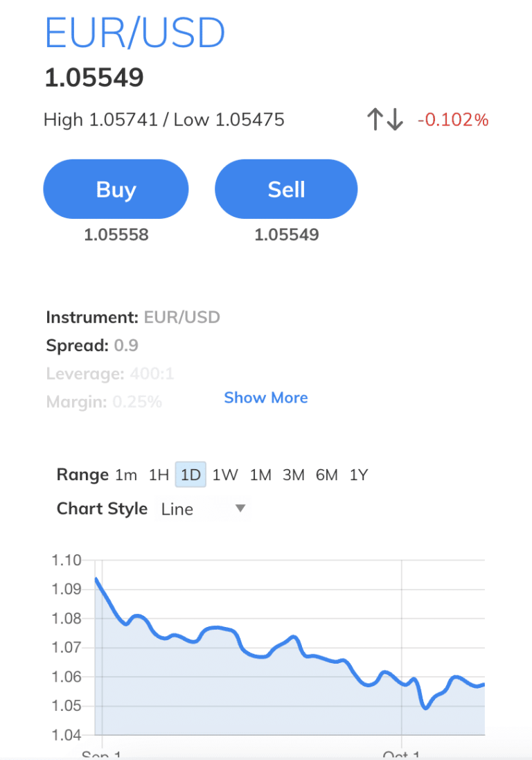This screenshot has width=532, height=760.
Task: Select the 1m one-minute range
Action: pyautogui.click(x=126, y=475)
